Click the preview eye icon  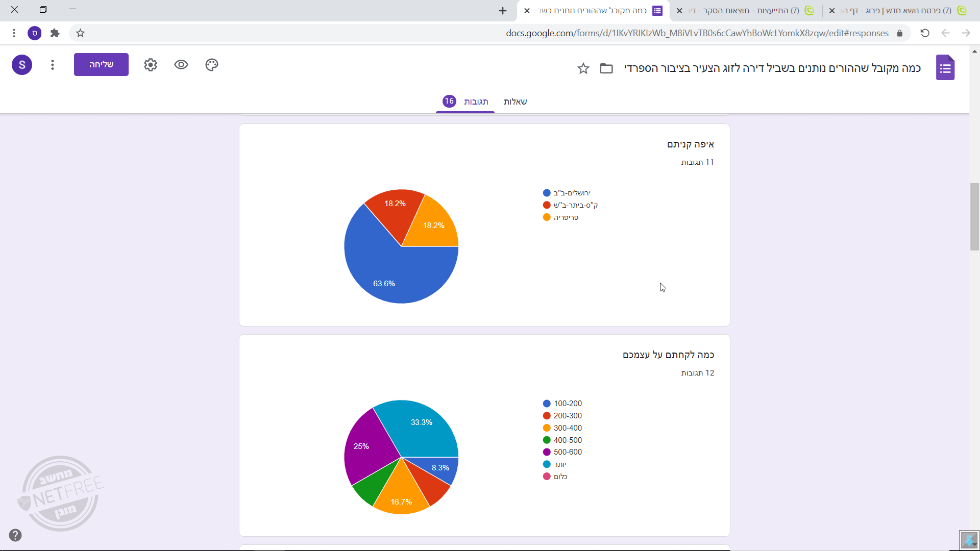click(x=181, y=65)
